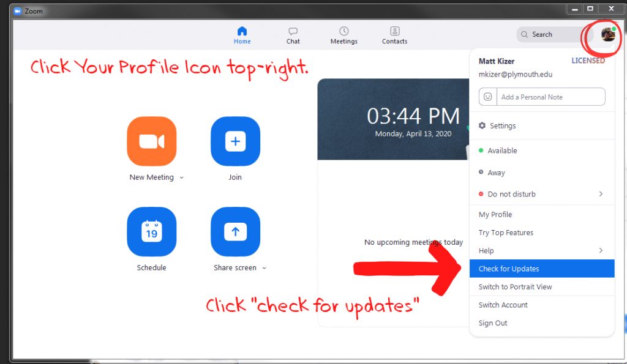627x364 pixels.
Task: Choose Switch Account
Action: pyautogui.click(x=542, y=305)
